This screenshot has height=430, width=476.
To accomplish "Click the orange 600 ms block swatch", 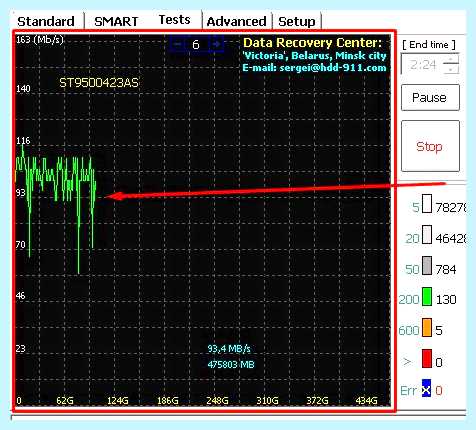I will (x=427, y=328).
